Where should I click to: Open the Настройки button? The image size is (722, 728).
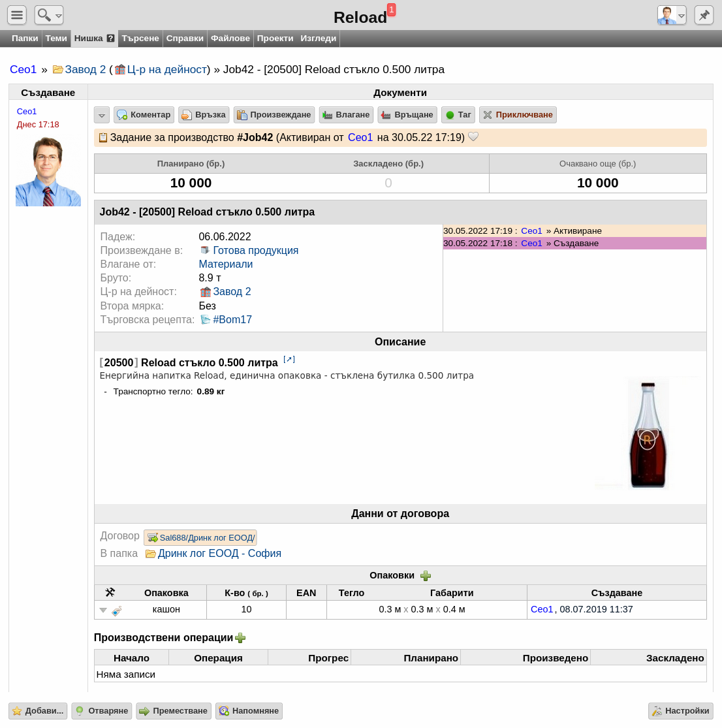tap(681, 711)
